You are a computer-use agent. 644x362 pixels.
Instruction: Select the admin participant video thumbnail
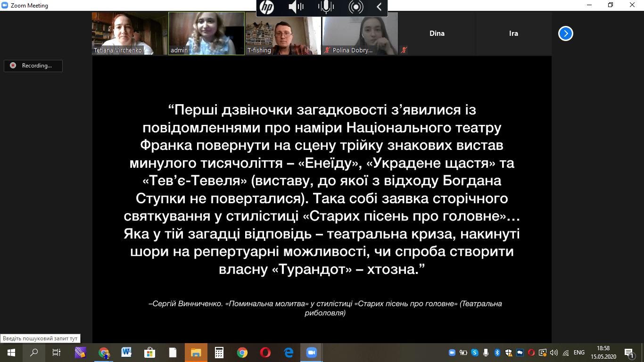[x=206, y=33]
